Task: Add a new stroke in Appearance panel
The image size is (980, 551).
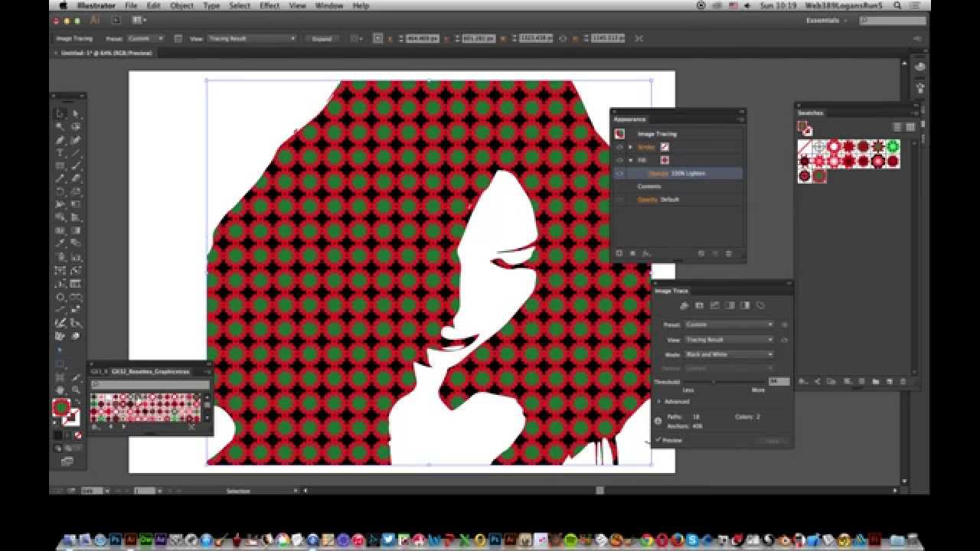Action: [619, 253]
